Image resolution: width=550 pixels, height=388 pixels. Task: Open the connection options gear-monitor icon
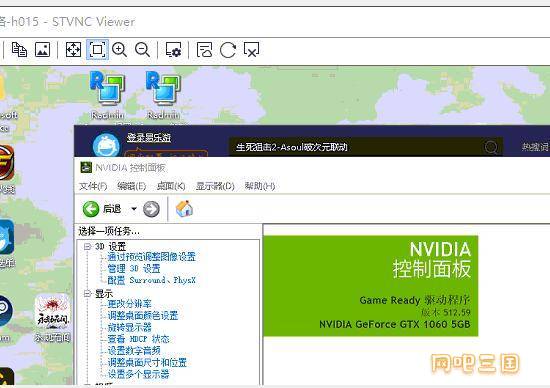[173, 49]
